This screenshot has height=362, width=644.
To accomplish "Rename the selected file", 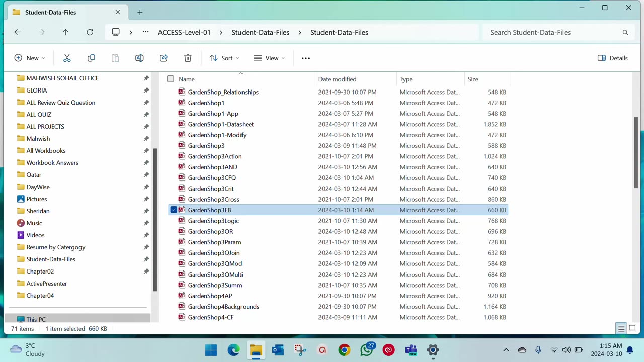I will pos(139,58).
